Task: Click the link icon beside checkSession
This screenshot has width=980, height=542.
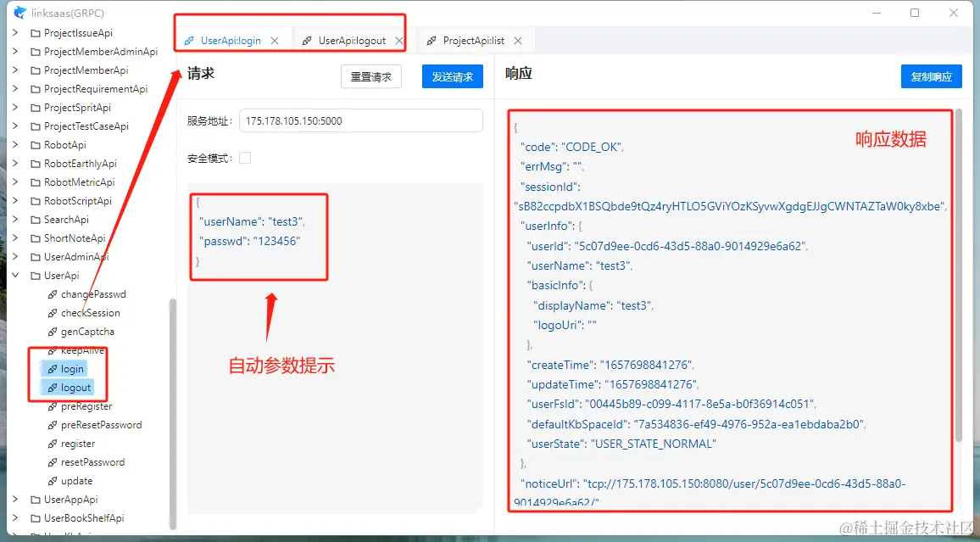Action: tap(53, 313)
